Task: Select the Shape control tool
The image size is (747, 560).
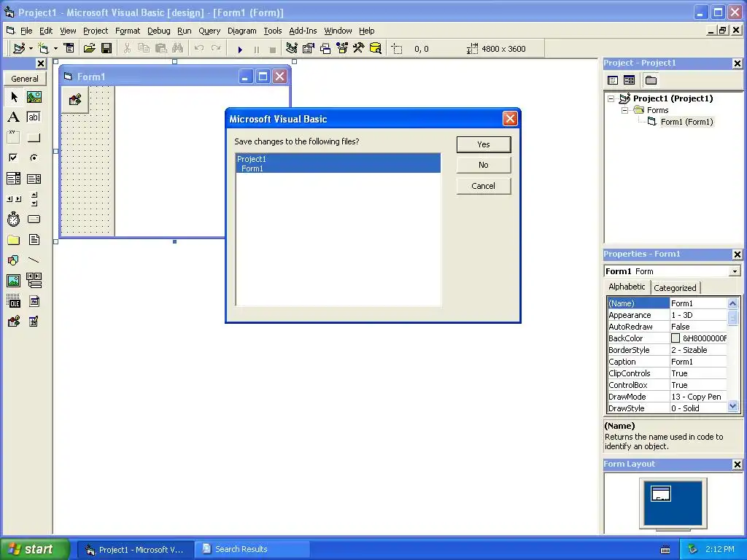Action: (x=14, y=260)
